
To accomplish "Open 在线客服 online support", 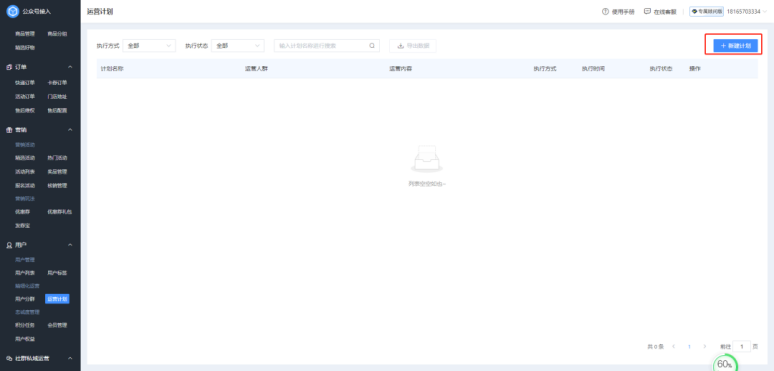I will pos(665,12).
